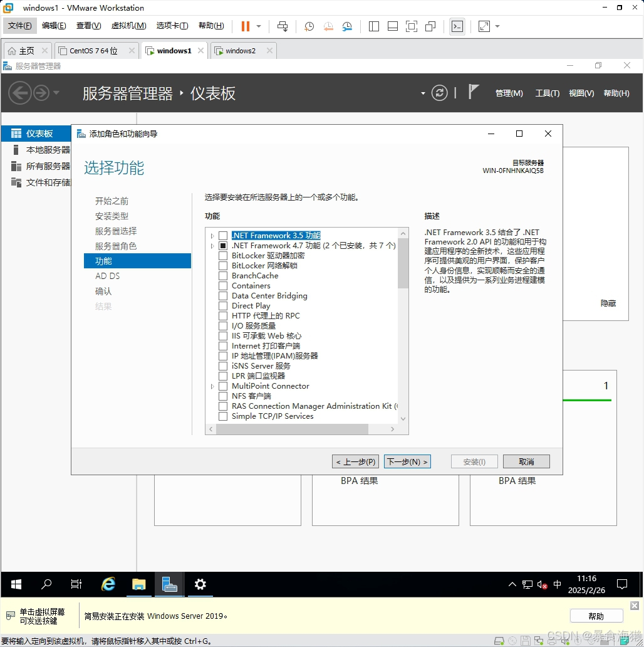
Task: Open File Explorer from taskbar
Action: [139, 584]
